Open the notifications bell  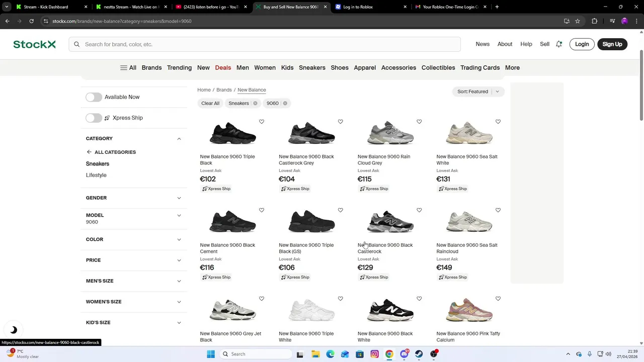pyautogui.click(x=559, y=44)
